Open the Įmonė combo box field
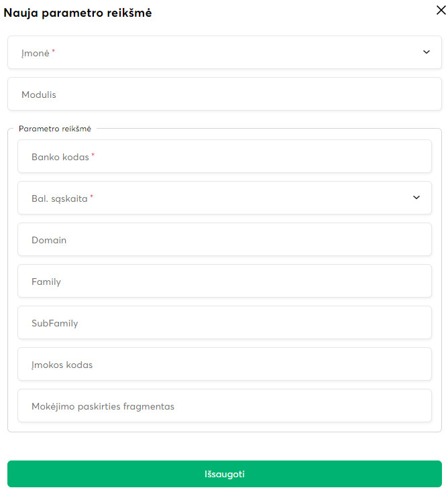Image resolution: width=448 pixels, height=494 pixels. (x=215, y=52)
